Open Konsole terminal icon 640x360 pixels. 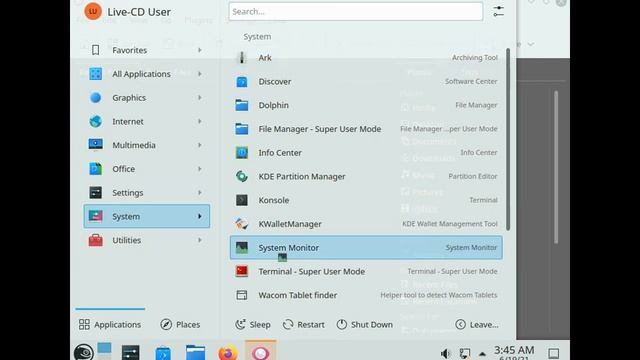pos(242,200)
